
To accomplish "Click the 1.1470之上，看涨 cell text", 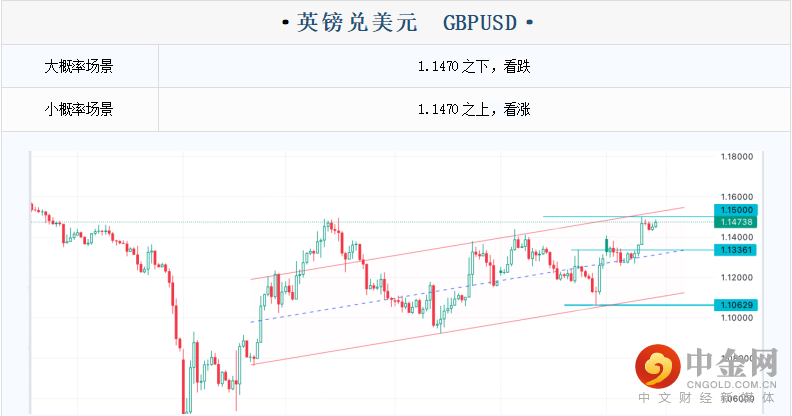I will [474, 109].
